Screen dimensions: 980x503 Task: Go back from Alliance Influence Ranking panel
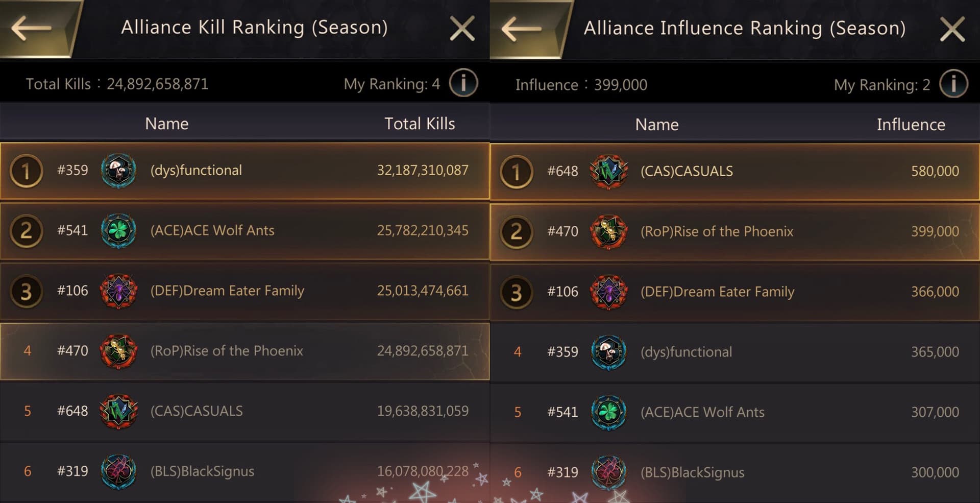pyautogui.click(x=522, y=29)
